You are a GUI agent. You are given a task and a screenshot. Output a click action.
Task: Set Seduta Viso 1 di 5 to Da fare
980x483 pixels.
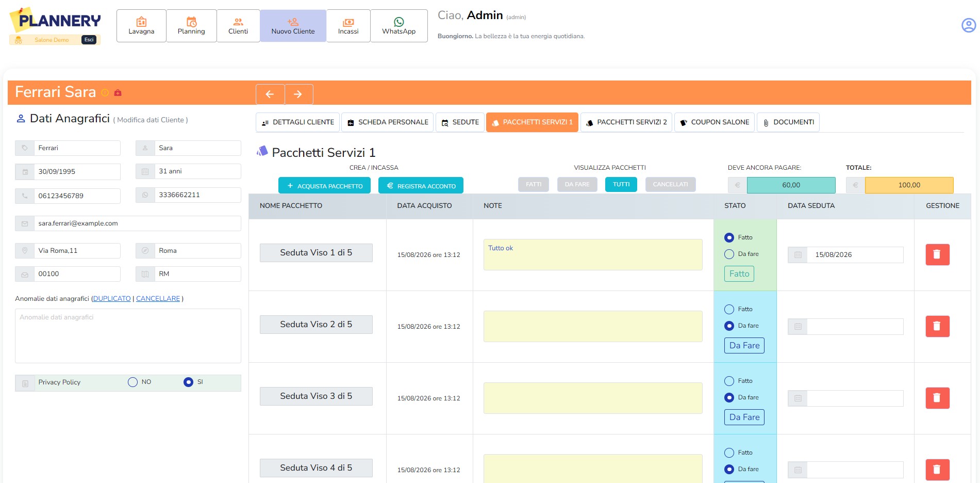(x=729, y=254)
